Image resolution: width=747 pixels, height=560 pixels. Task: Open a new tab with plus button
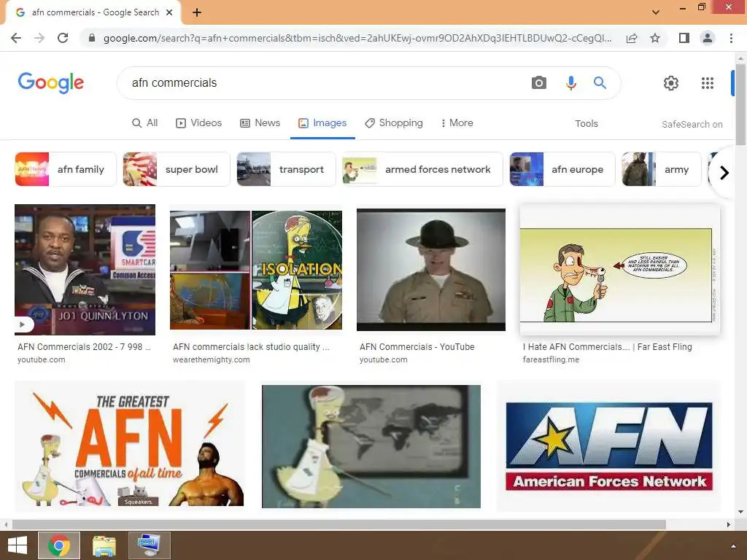click(x=197, y=12)
